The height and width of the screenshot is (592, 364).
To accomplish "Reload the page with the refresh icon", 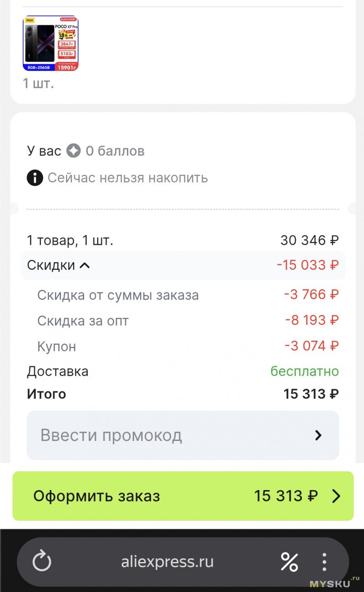I will pyautogui.click(x=42, y=562).
